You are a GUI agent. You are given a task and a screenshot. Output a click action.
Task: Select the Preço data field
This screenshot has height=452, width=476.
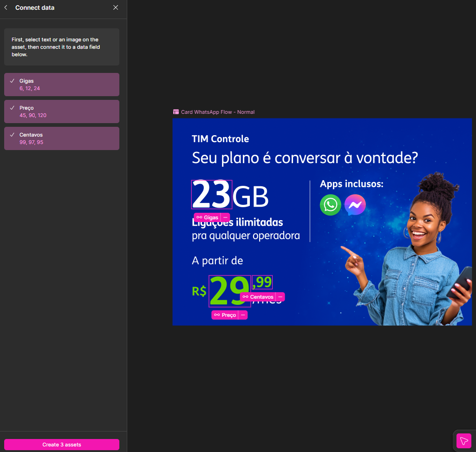tap(62, 111)
